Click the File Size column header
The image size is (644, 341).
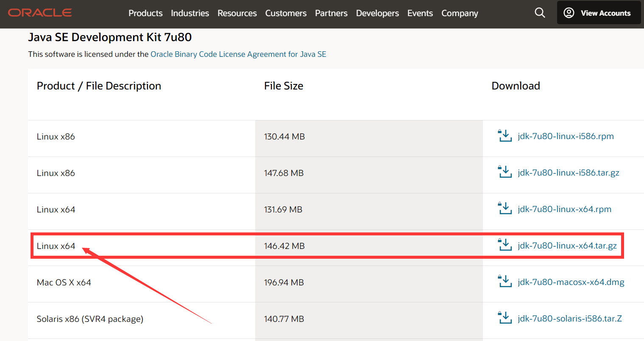284,86
